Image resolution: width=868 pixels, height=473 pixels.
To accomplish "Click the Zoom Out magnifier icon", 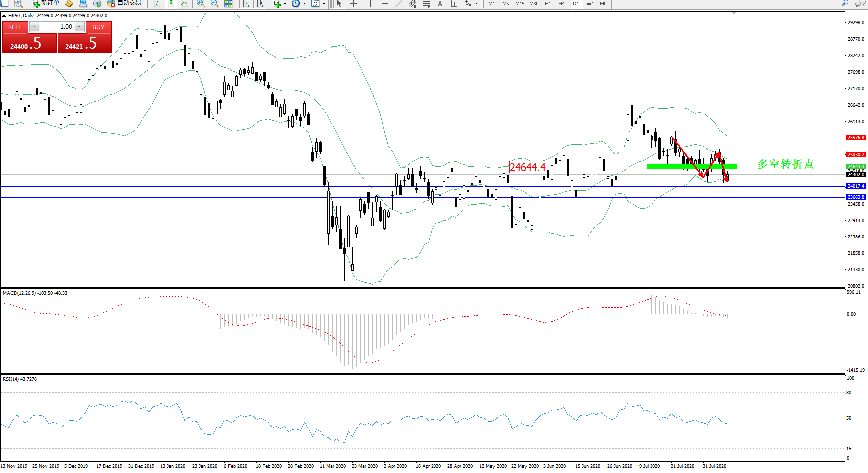I will point(215,4).
